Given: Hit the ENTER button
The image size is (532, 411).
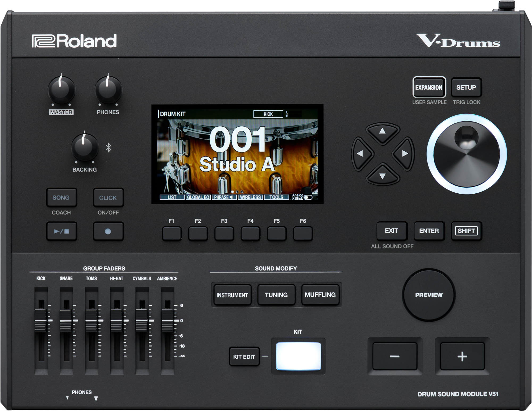Looking at the screenshot, I should coord(429,231).
